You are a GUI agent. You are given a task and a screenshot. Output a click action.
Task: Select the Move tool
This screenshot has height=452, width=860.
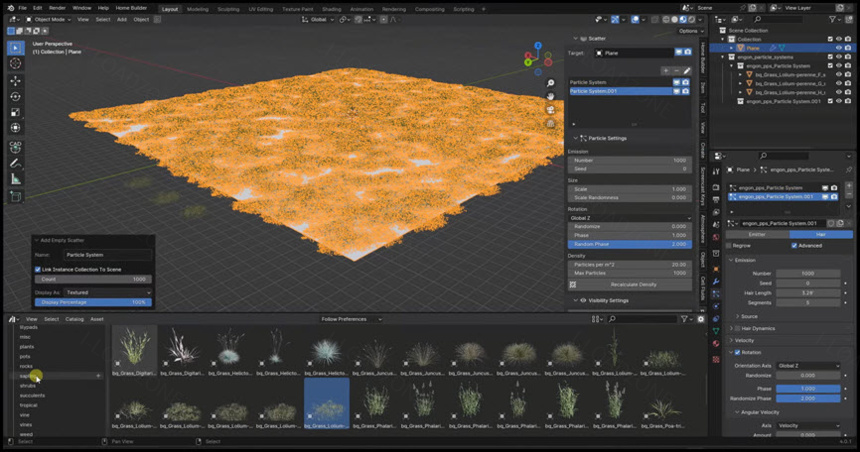(x=15, y=81)
